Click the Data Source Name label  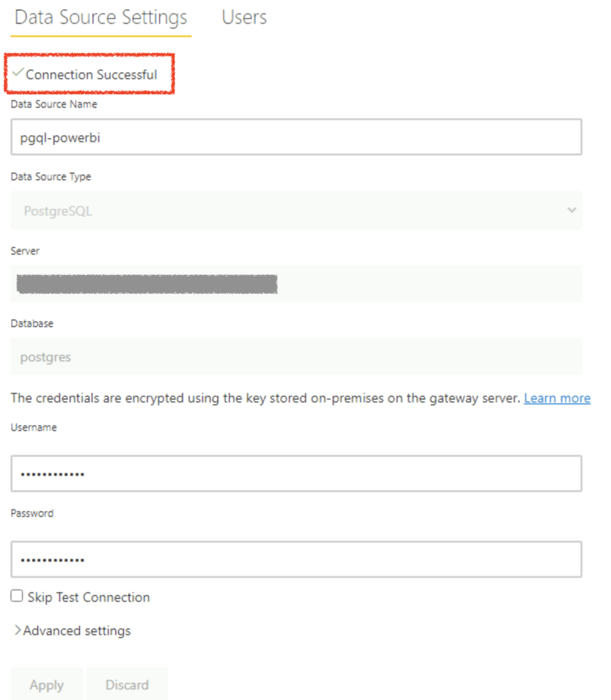click(x=54, y=105)
